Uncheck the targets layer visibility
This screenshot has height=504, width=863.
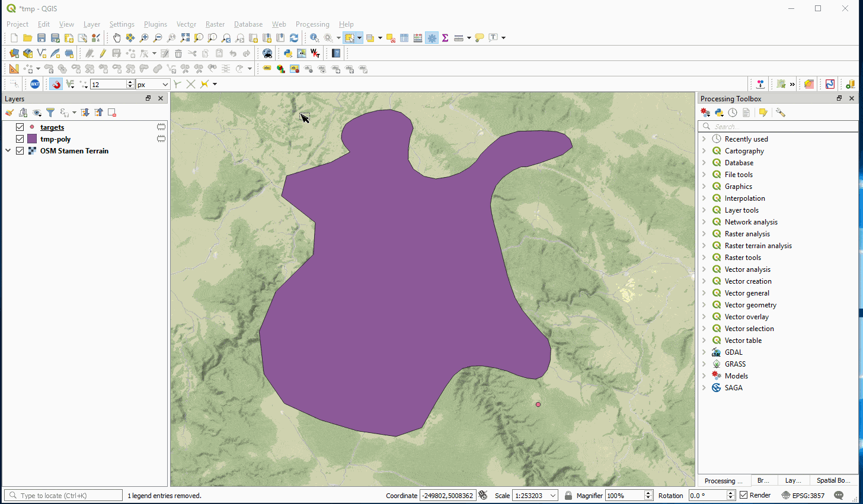click(20, 127)
